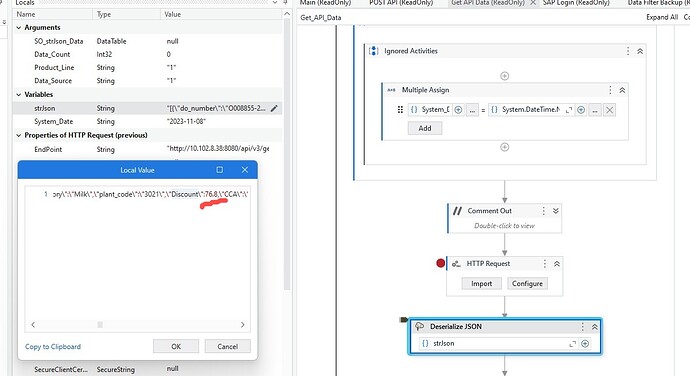Open the Ignored Activities options menu

[x=628, y=51]
